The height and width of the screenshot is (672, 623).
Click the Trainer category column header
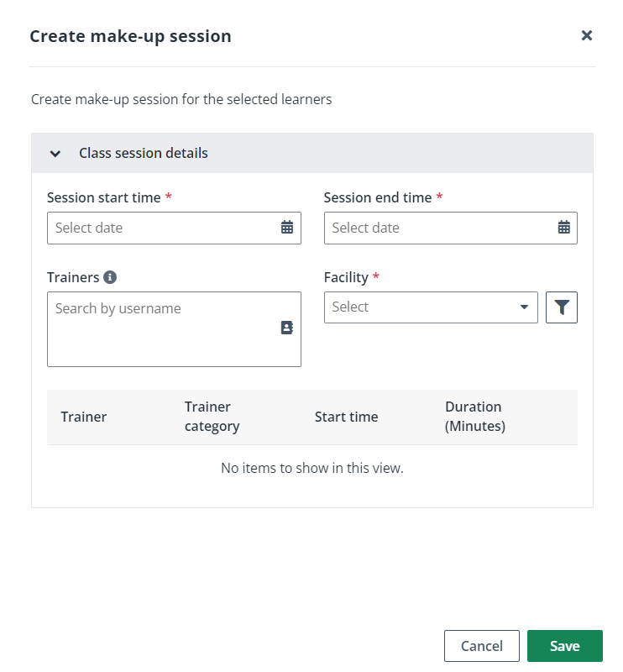point(212,417)
